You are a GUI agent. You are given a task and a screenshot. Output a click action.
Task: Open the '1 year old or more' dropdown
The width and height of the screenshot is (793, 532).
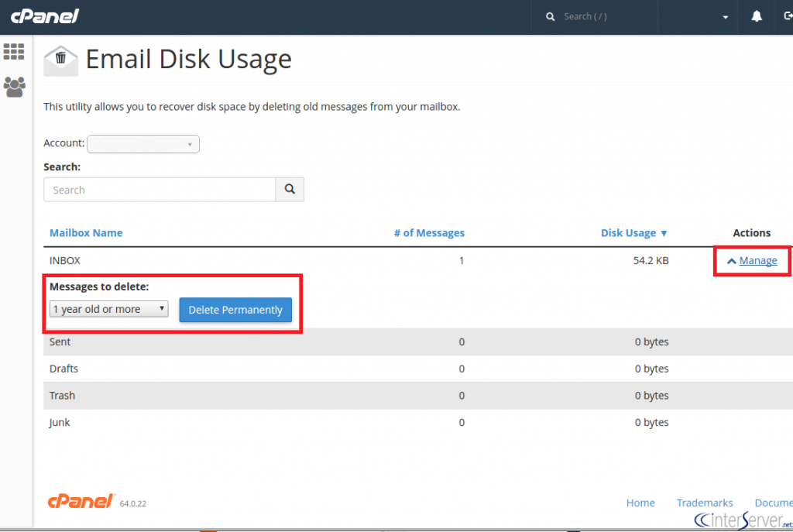pyautogui.click(x=108, y=308)
